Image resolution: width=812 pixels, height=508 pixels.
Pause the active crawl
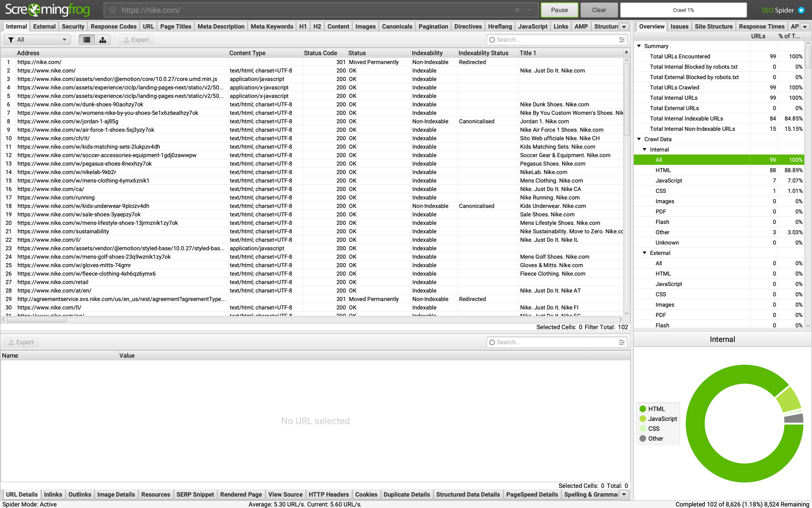click(x=559, y=9)
